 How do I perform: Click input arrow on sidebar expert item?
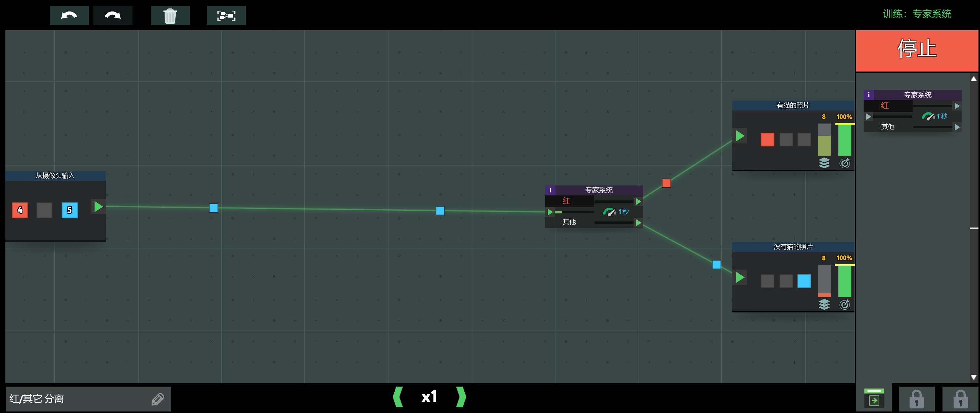pyautogui.click(x=869, y=117)
